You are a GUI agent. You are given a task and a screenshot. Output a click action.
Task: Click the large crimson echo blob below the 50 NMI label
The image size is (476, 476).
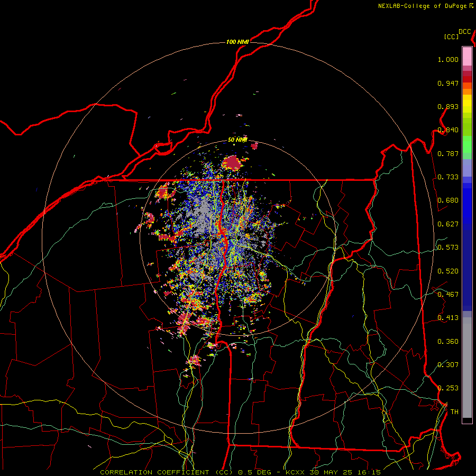[233, 163]
